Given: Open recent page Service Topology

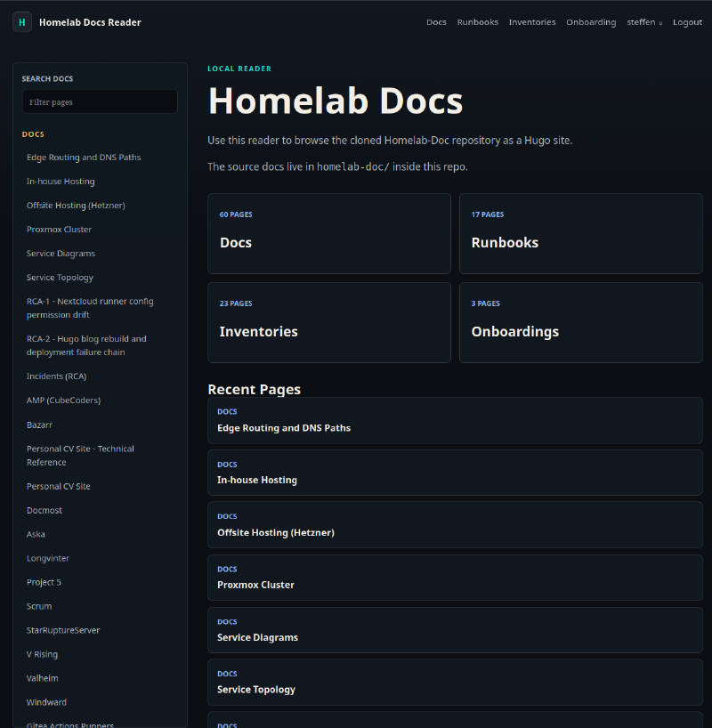Looking at the screenshot, I should point(455,683).
